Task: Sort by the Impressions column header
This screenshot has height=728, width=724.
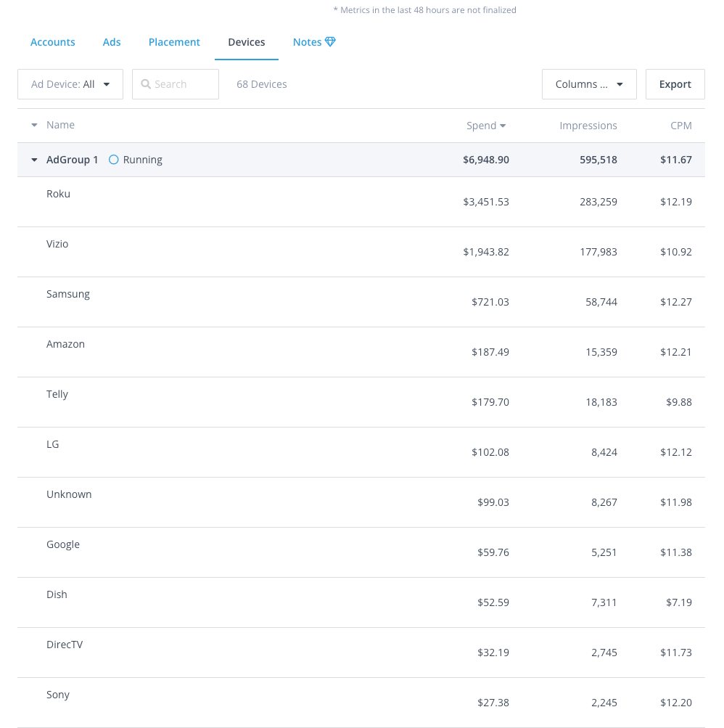Action: click(588, 126)
